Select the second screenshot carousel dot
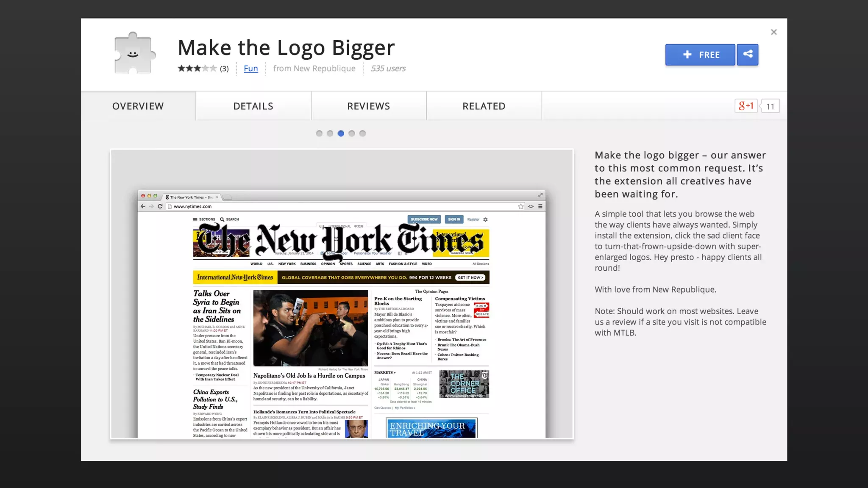The image size is (868, 488). [x=330, y=133]
